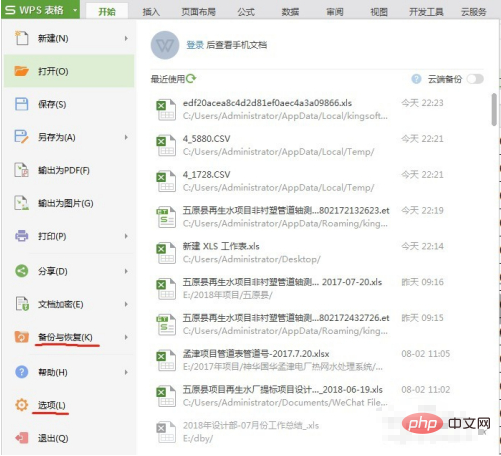Expand the 文档加密(E) submenu arrow
Viewport: 501px width, 456px height.
126,304
